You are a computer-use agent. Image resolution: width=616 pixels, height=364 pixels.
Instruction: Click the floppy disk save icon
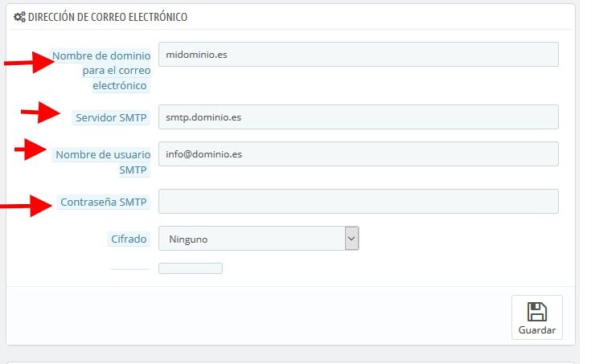[x=536, y=312]
